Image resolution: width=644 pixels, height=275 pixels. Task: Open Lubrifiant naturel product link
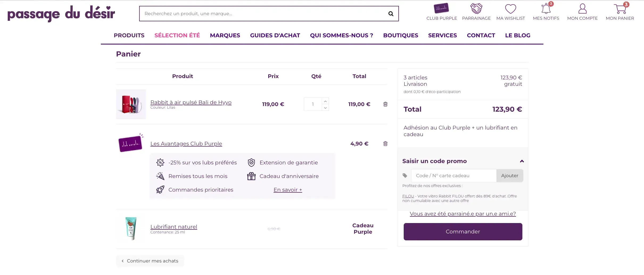pyautogui.click(x=174, y=227)
